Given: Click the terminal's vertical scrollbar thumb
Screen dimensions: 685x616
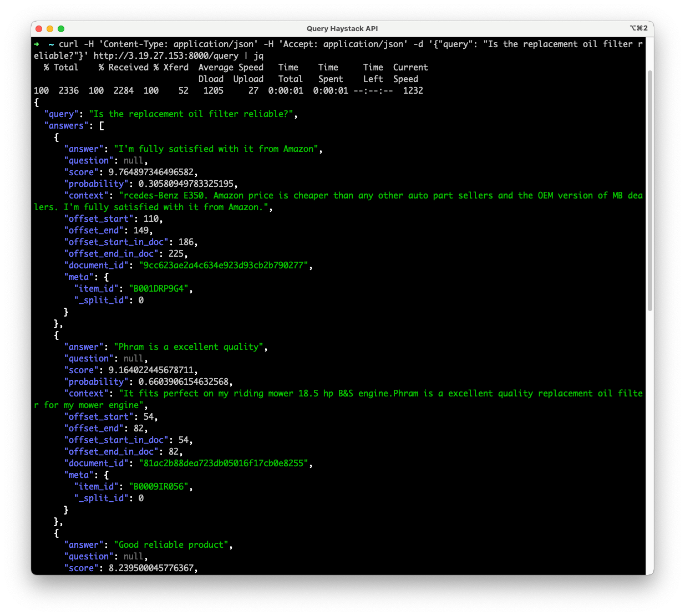Looking at the screenshot, I should pyautogui.click(x=650, y=190).
